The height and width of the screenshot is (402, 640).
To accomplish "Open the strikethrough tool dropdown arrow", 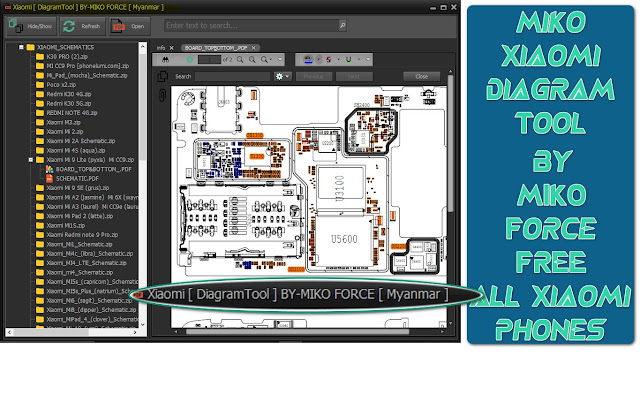I will [339, 60].
